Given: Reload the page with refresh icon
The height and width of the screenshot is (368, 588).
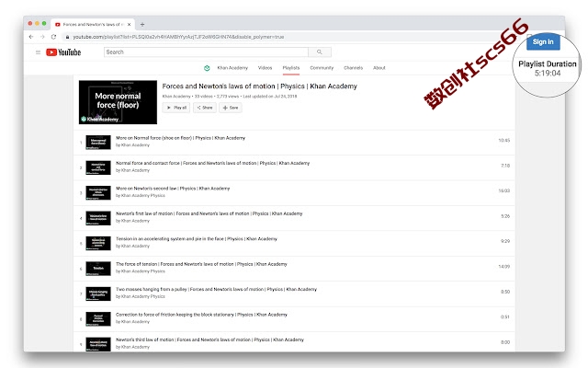Looking at the screenshot, I should point(53,37).
